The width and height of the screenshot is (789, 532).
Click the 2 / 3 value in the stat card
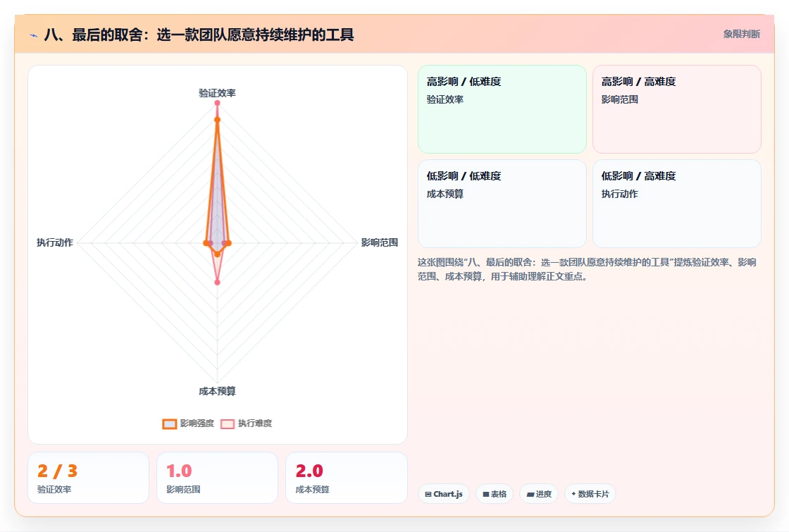(57, 471)
